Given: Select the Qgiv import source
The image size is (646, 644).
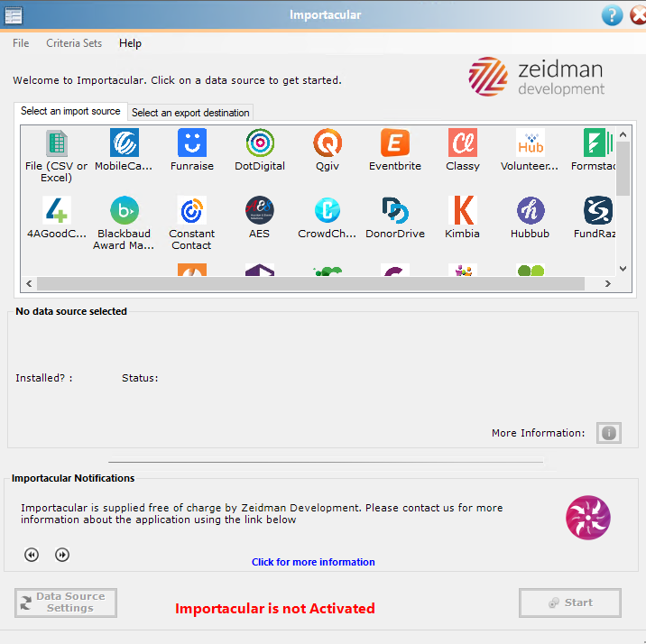Looking at the screenshot, I should point(328,150).
